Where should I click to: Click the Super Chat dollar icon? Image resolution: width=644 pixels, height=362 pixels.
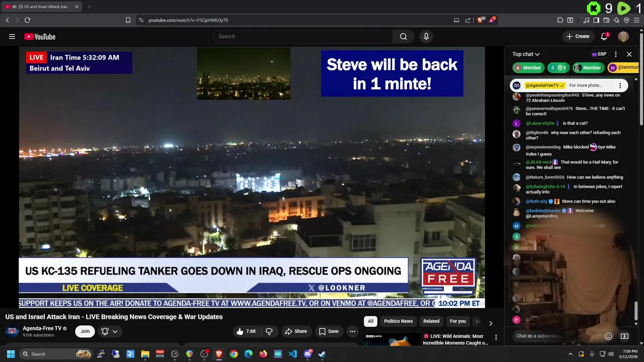click(624, 336)
